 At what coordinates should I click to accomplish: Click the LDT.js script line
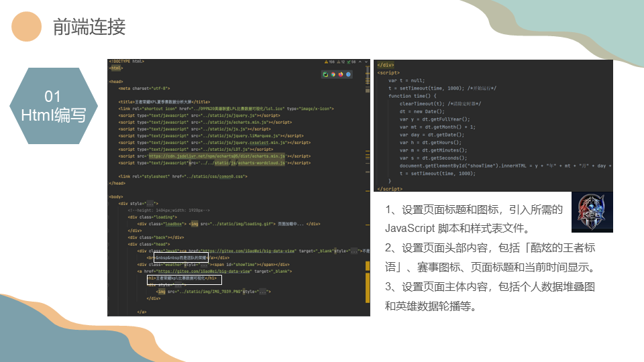[195, 149]
